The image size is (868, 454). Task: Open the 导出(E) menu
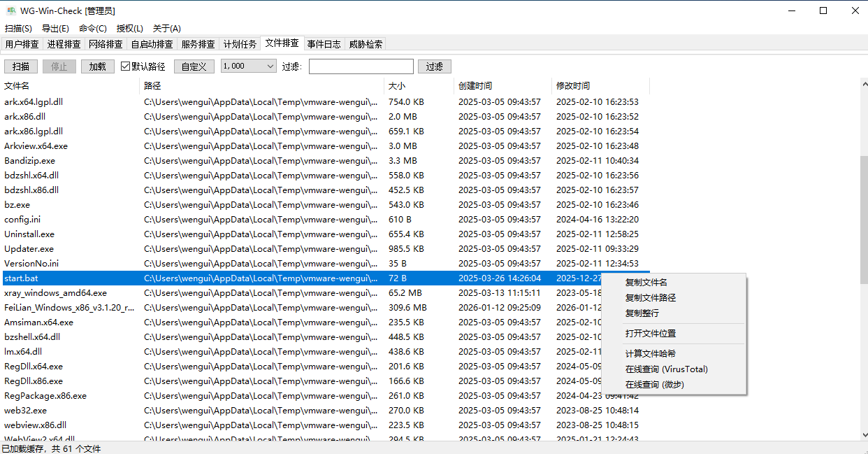55,29
